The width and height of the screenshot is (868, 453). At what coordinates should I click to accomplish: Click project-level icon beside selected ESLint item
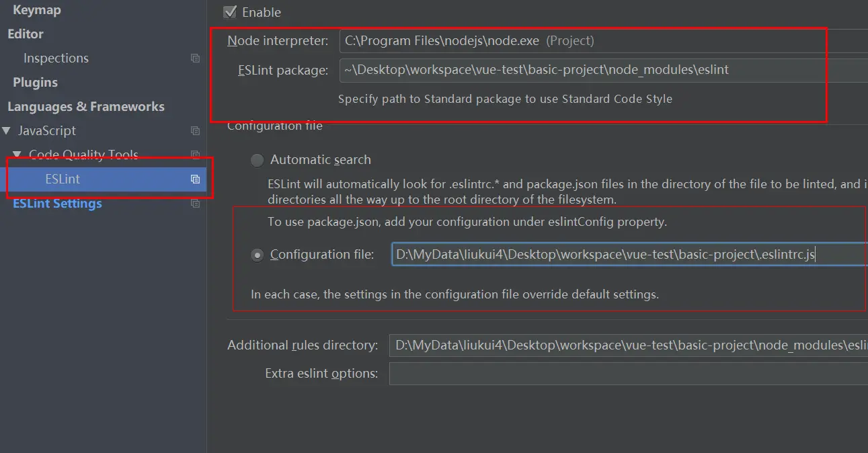(x=195, y=179)
